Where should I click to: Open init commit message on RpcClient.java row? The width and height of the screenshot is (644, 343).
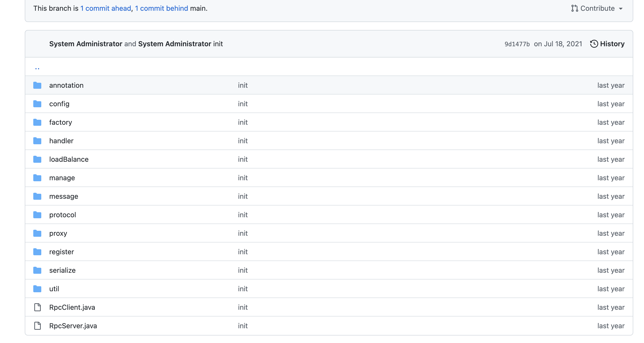click(243, 307)
